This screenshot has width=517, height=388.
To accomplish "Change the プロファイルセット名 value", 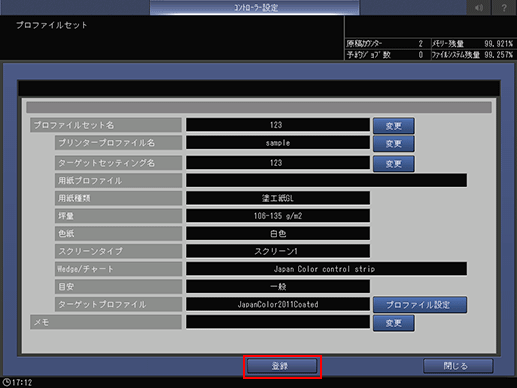I will coord(394,126).
